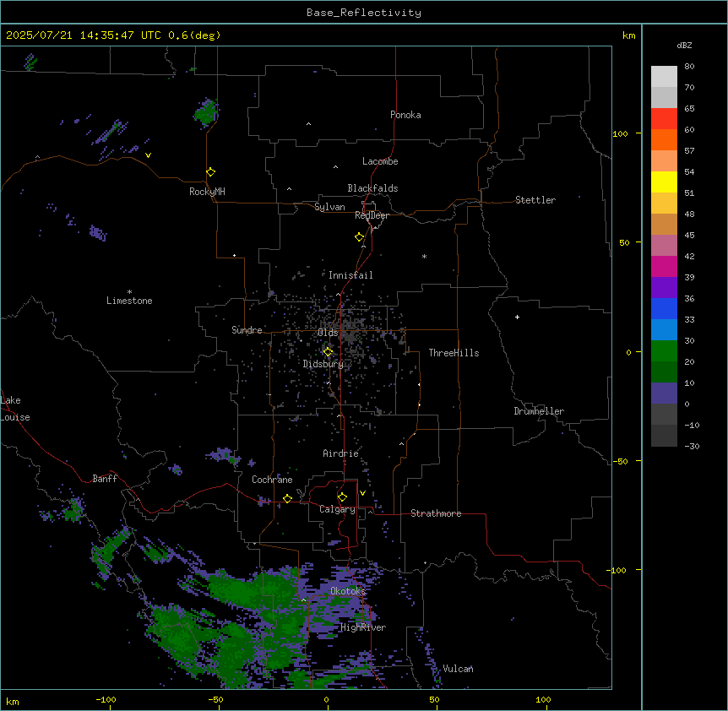The image size is (728, 711).
Task: Select the Drumheller label
Action: [539, 411]
